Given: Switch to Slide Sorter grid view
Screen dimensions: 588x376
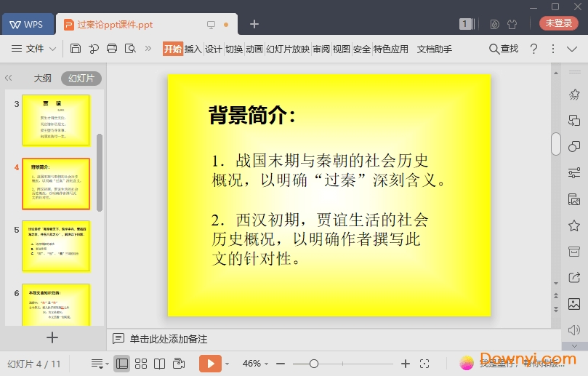Looking at the screenshot, I should click(141, 363).
